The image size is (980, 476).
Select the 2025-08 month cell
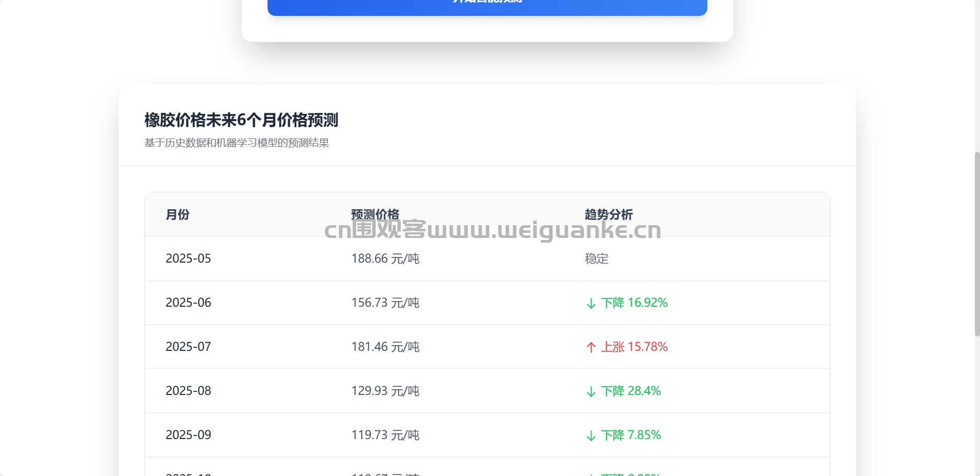tap(188, 391)
